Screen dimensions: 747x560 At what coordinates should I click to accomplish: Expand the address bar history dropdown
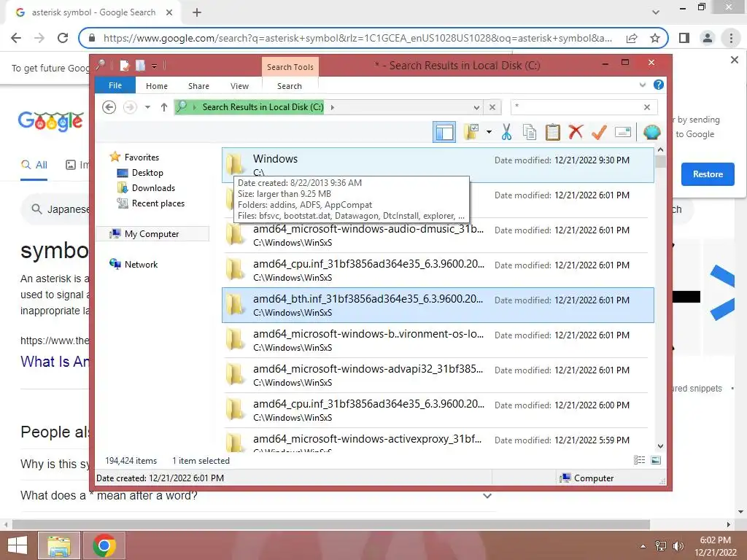476,107
